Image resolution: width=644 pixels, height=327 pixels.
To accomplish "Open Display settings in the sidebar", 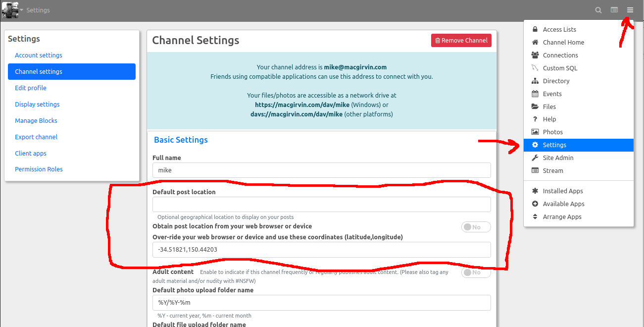I will pos(37,104).
